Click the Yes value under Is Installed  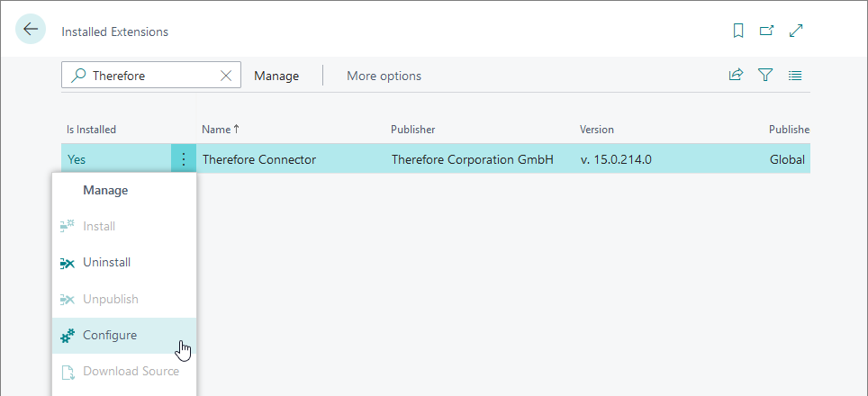tap(77, 160)
